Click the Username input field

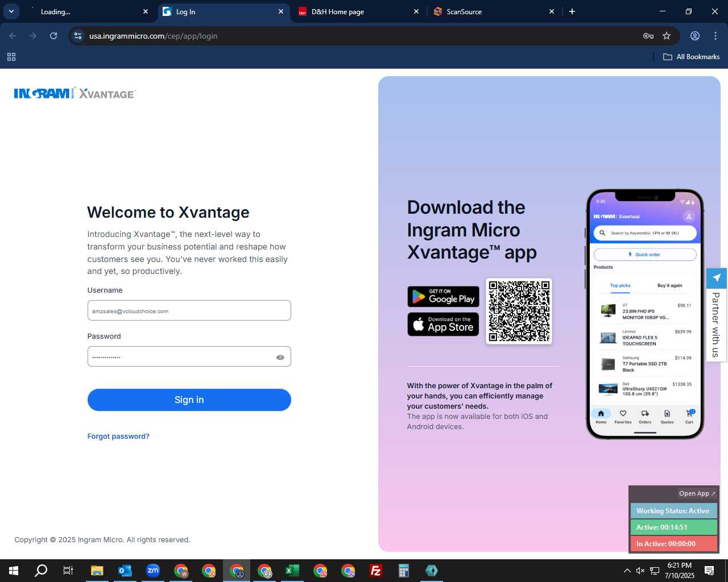[189, 310]
